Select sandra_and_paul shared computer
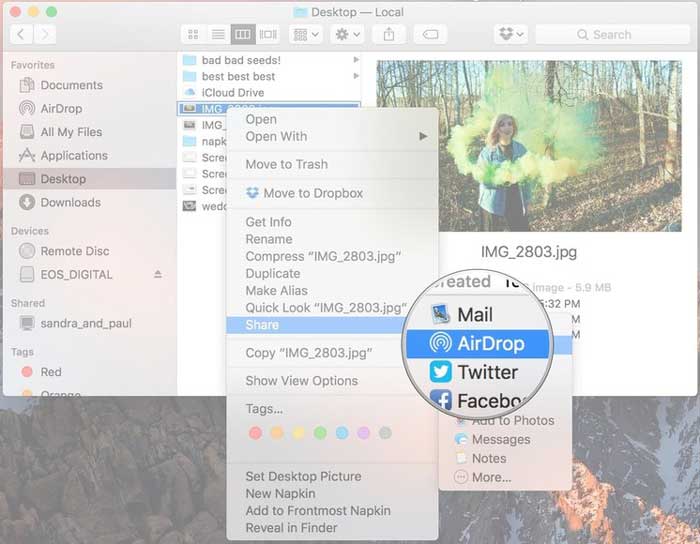The image size is (700, 544). [86, 324]
